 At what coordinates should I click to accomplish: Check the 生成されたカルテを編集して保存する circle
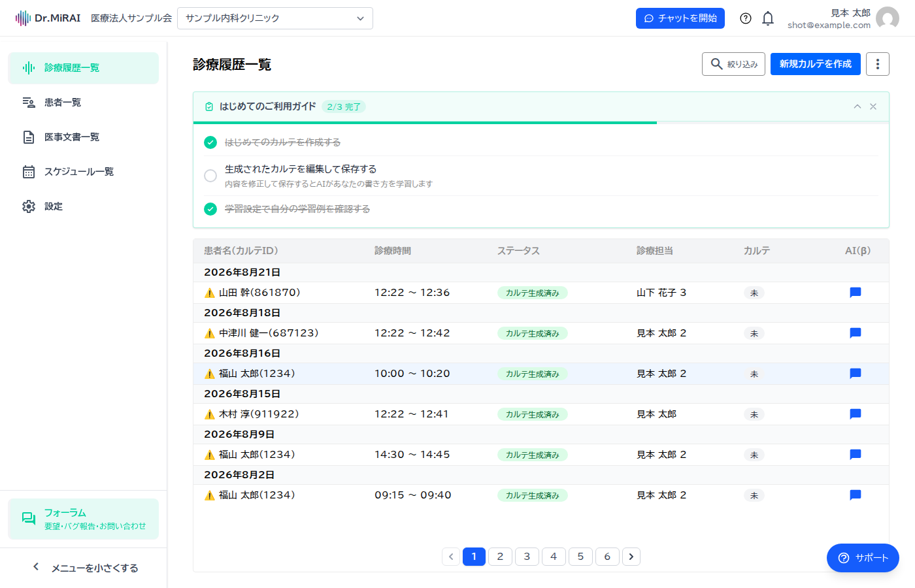click(x=210, y=176)
